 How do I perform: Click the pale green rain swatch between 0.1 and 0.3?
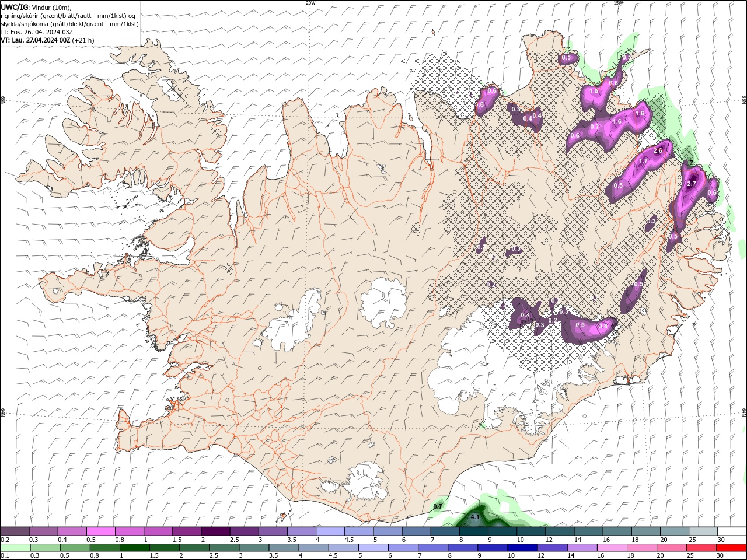15,548
